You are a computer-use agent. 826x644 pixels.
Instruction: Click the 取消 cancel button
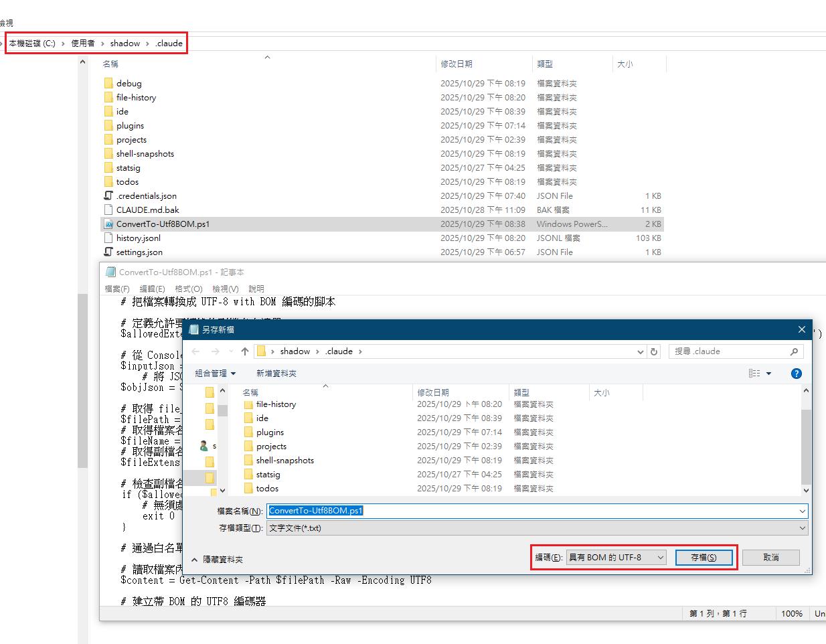[x=770, y=558]
